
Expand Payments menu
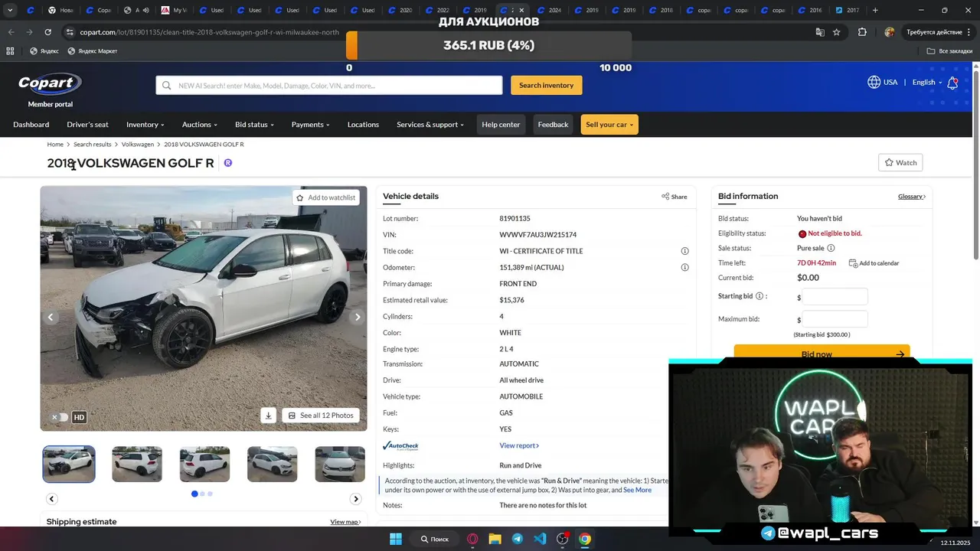pos(310,125)
